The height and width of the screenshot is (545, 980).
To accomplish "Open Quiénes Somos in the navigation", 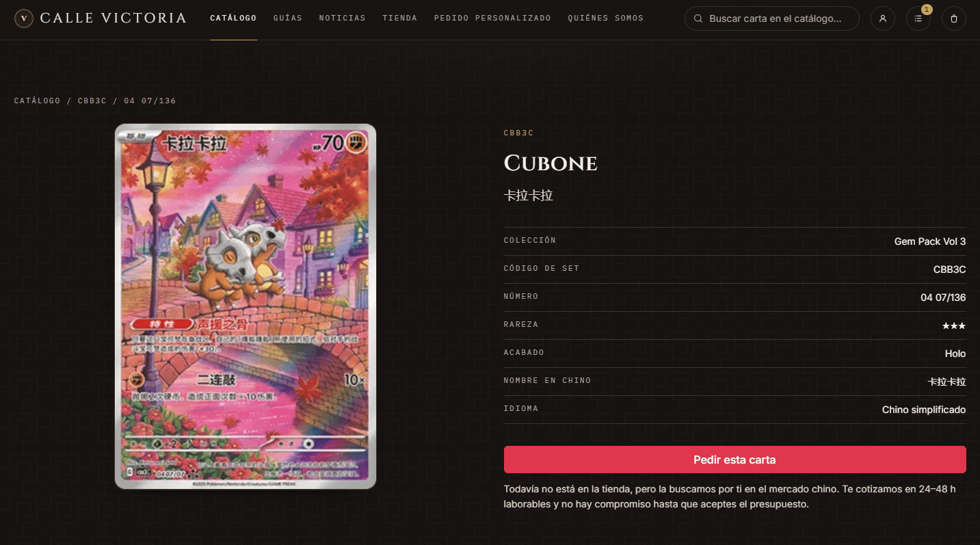I will tap(606, 18).
